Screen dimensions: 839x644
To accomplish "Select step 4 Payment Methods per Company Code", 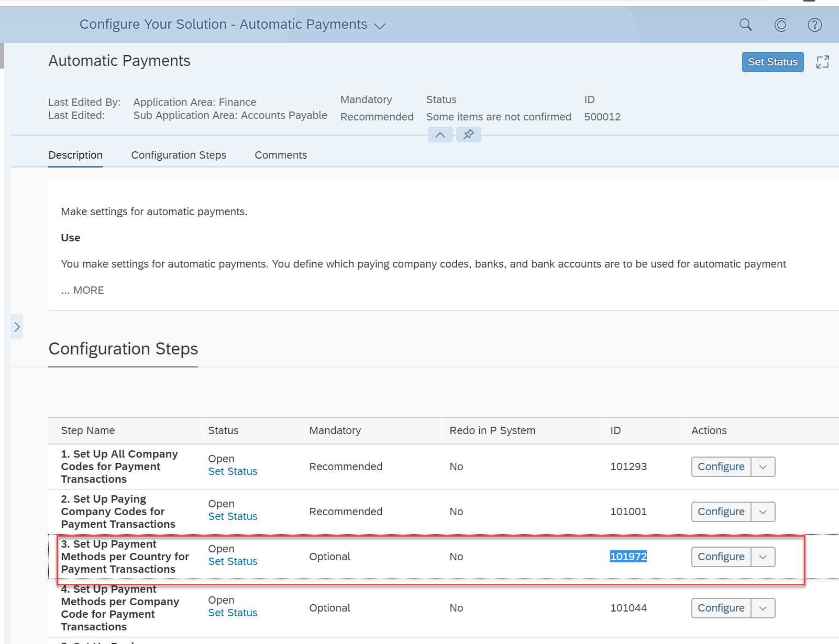I will tap(120, 608).
